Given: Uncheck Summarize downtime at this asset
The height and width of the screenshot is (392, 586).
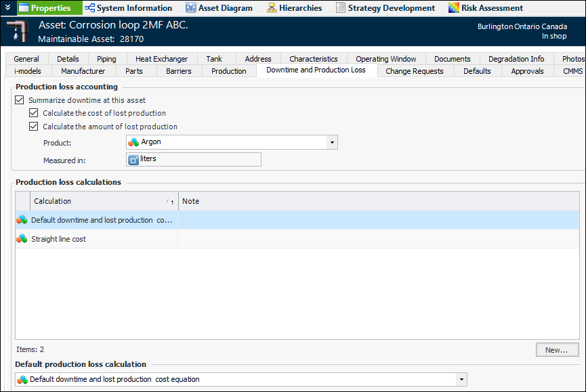Looking at the screenshot, I should coord(20,100).
